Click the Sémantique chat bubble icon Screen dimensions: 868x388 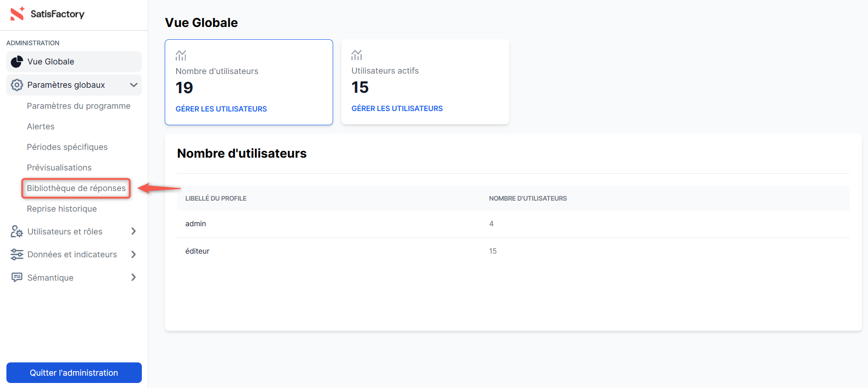(x=17, y=277)
